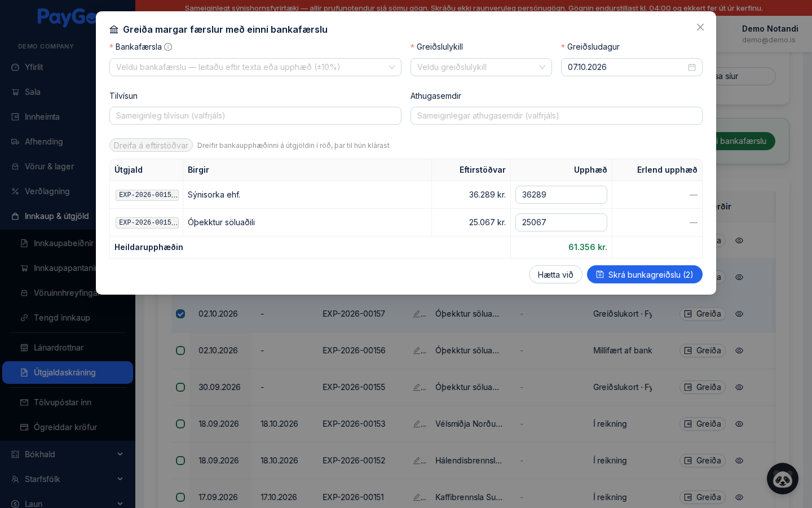Click the Hætta við button
812x508 pixels.
[555, 274]
